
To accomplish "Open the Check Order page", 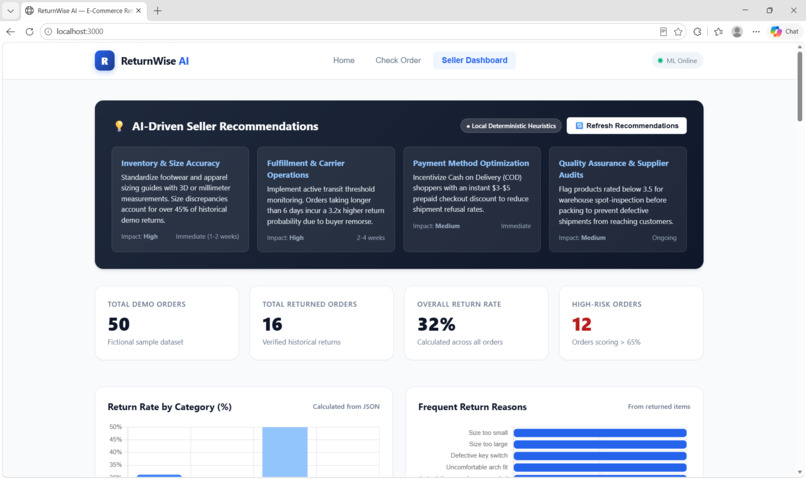I will pyautogui.click(x=398, y=60).
